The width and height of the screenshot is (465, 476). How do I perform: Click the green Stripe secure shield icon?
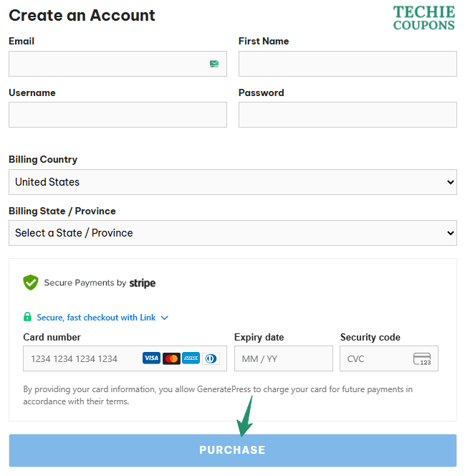[x=30, y=282]
